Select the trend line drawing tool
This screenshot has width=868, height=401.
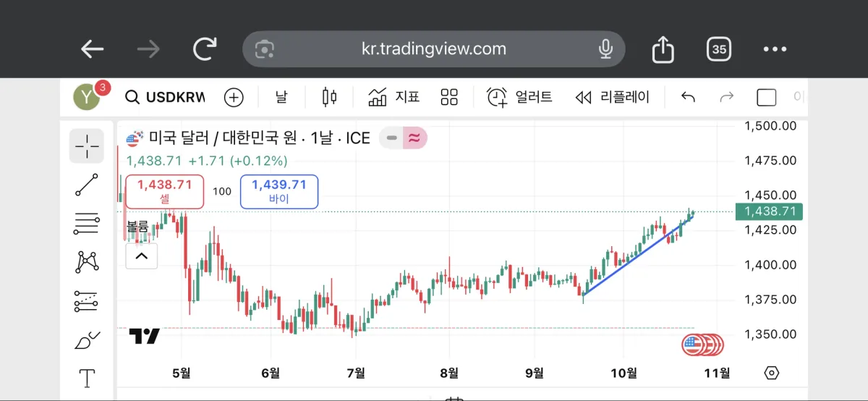click(x=87, y=185)
